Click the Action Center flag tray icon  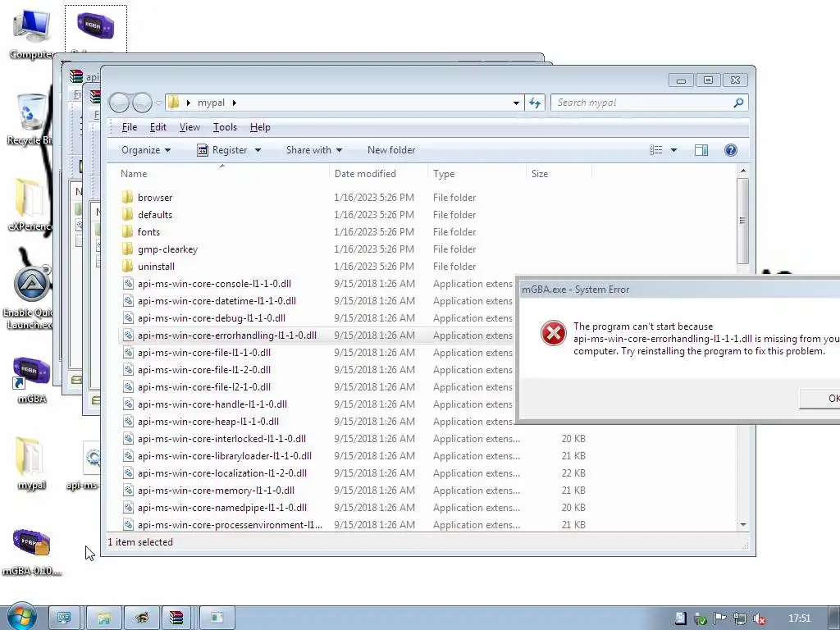coord(720,619)
